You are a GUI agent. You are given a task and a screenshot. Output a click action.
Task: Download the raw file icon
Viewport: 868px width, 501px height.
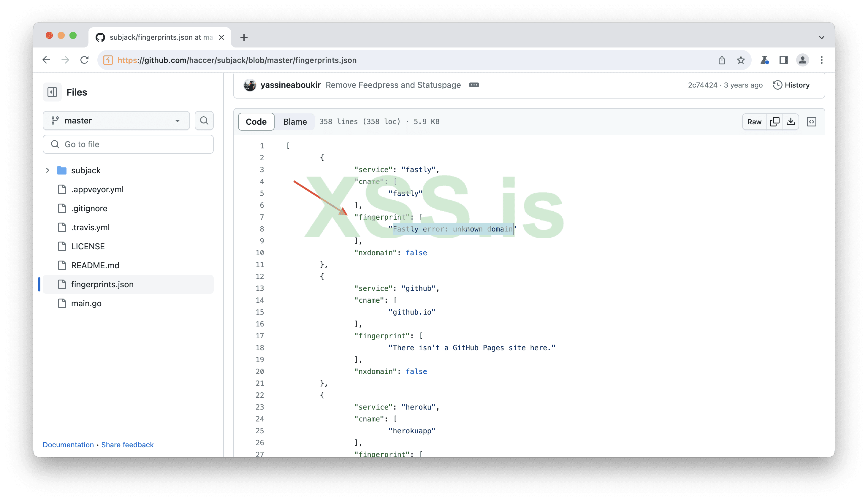(x=791, y=121)
